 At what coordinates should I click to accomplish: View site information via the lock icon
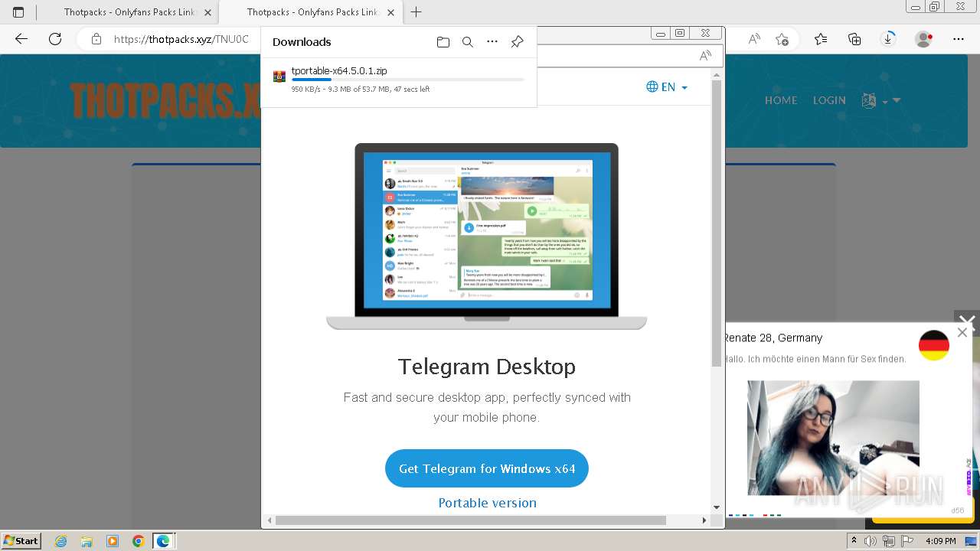click(x=96, y=39)
